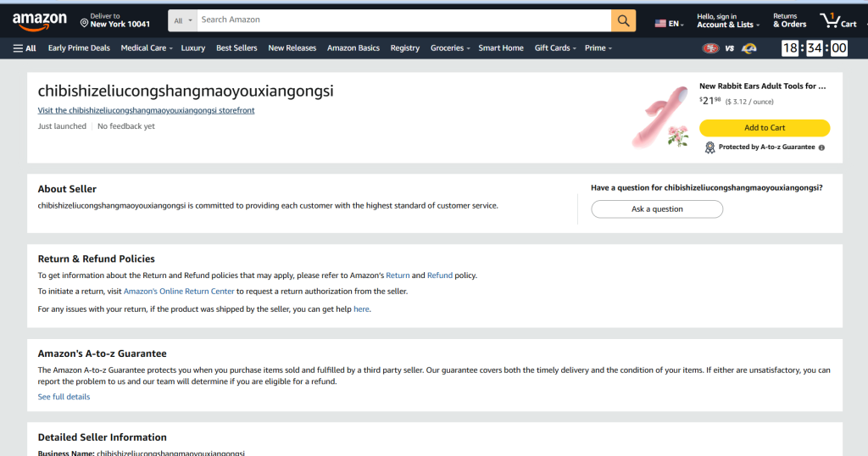This screenshot has height=456, width=868.
Task: Open the All search category dropdown
Action: [184, 20]
